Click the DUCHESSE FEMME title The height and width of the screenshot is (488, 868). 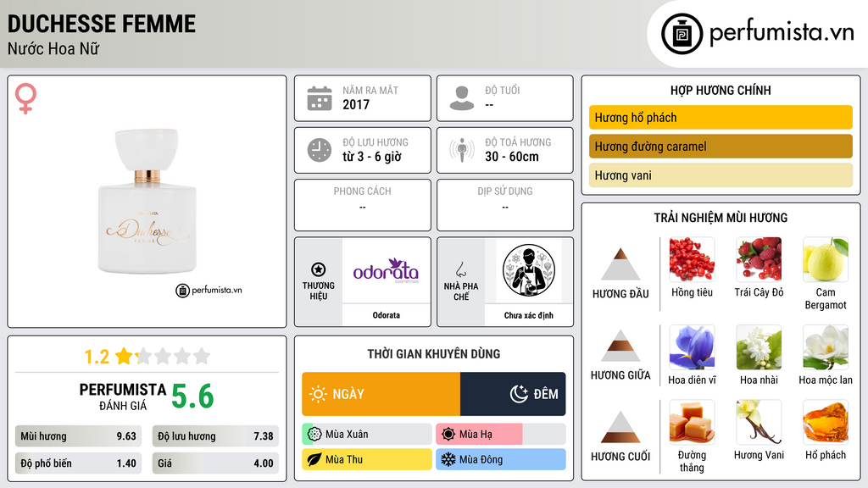click(102, 24)
